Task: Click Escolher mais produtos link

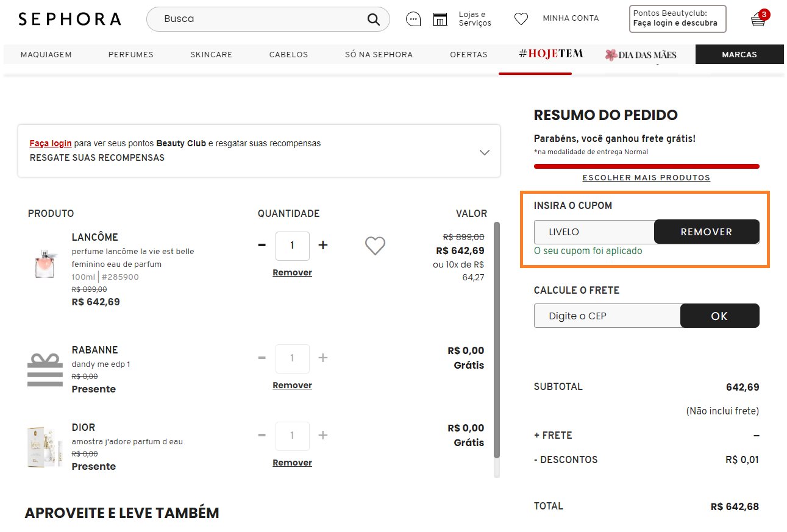Action: pos(646,178)
